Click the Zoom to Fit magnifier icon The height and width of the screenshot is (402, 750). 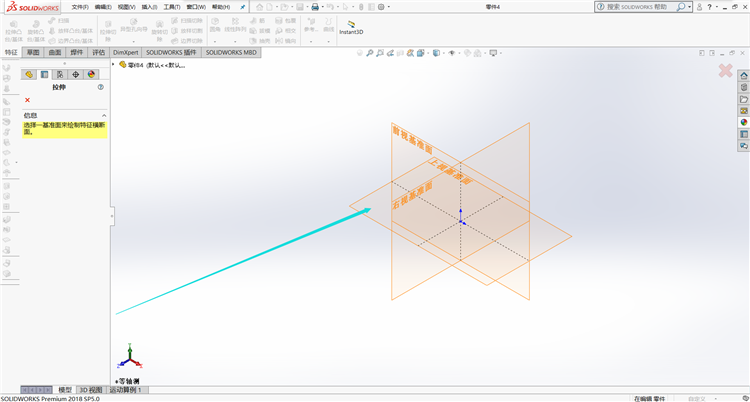370,53
